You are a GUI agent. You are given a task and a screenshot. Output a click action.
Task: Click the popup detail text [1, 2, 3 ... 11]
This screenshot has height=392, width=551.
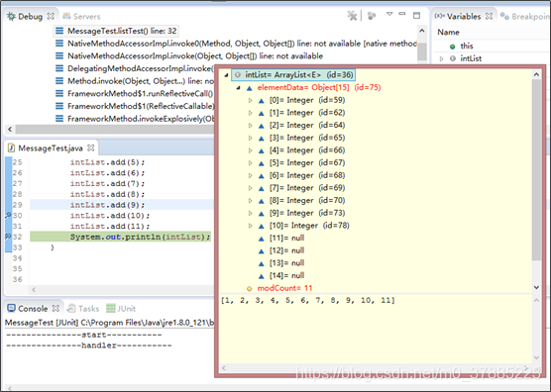pos(308,300)
